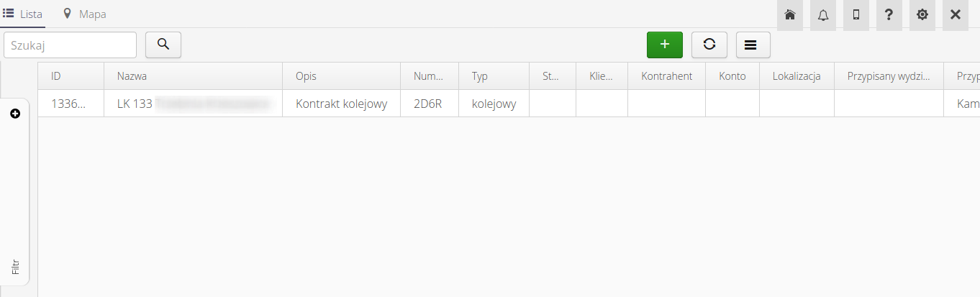Sort by the Nazwa column header
Screen dimensions: 980x297
(x=132, y=76)
